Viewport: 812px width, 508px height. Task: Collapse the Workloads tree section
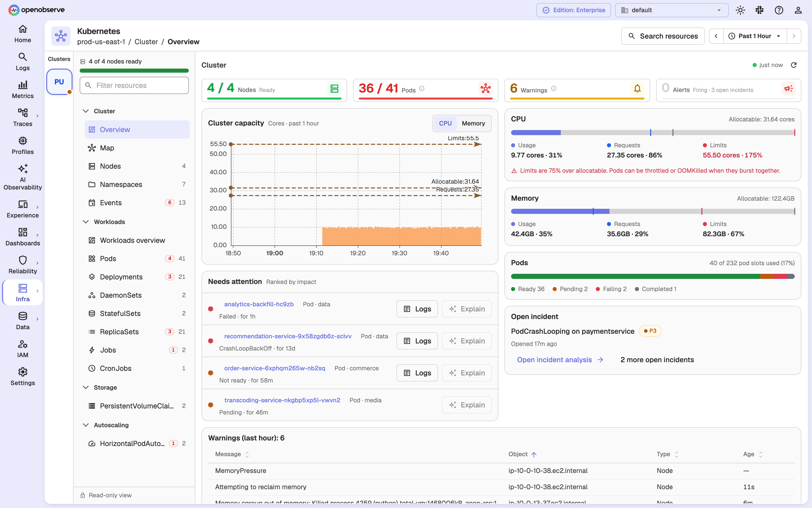86,222
